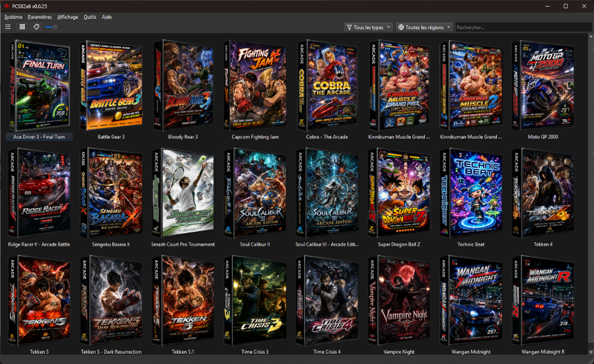Toggle the title labels tag icon
This screenshot has width=594, height=364.
click(x=36, y=27)
